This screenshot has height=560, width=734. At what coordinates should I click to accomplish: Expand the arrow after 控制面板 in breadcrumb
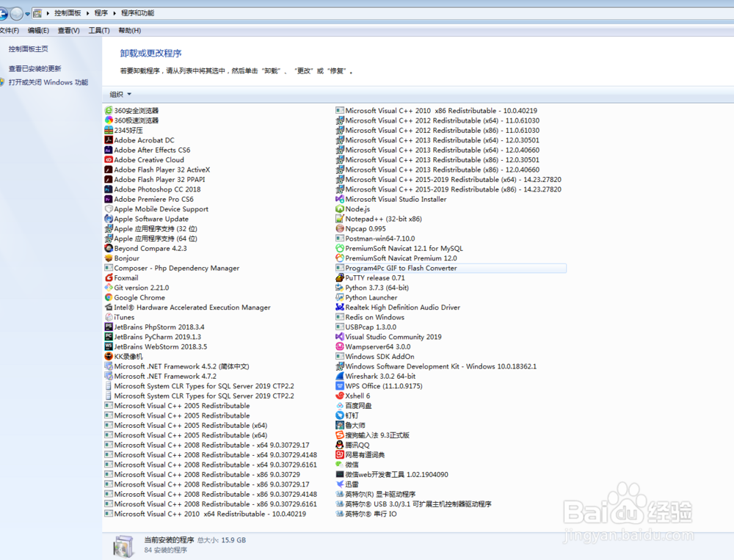click(x=87, y=13)
